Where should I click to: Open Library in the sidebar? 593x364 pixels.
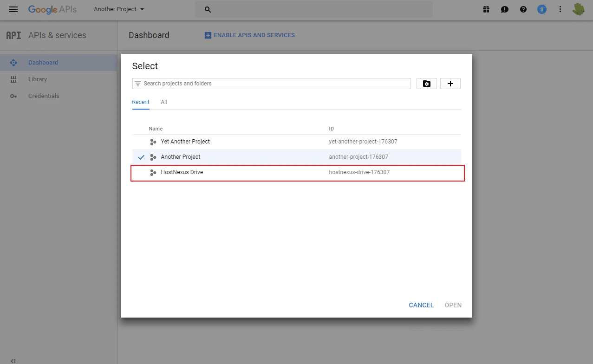[x=59, y=79]
